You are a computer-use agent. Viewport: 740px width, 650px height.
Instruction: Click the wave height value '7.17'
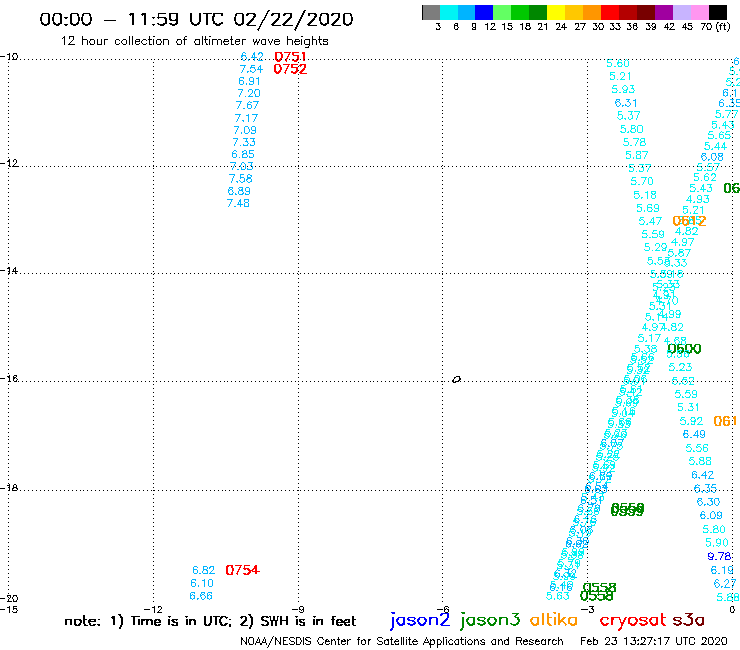[246, 118]
